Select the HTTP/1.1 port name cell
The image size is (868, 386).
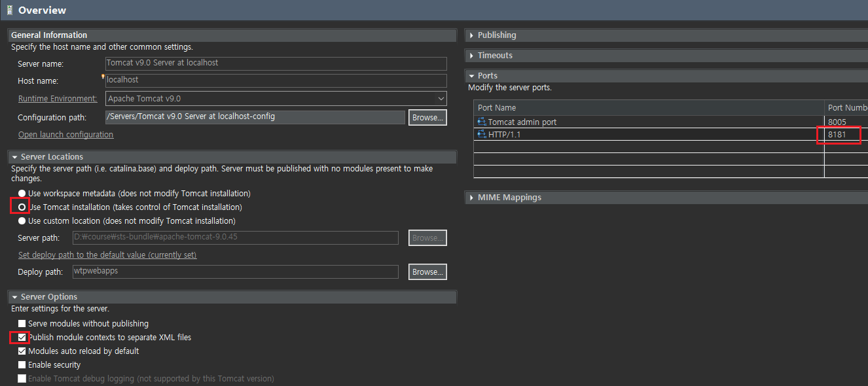tap(649, 134)
